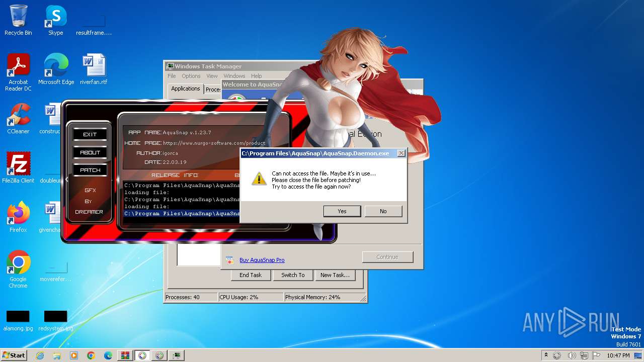This screenshot has width=644, height=362.
Task: Click End Task in Task Manager
Action: pos(251,275)
